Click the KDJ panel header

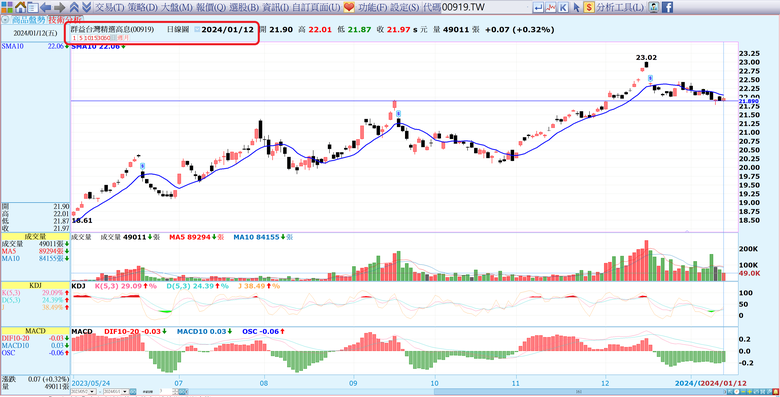pyautogui.click(x=35, y=286)
